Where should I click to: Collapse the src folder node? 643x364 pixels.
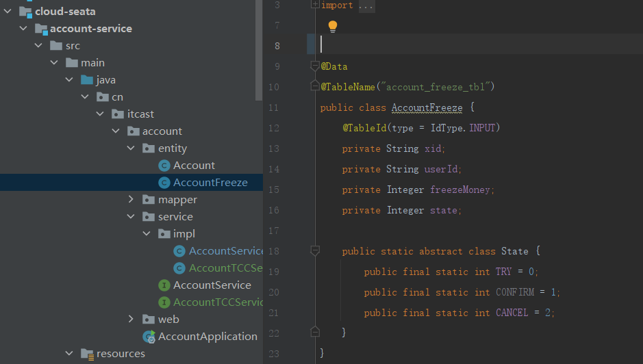[x=38, y=45]
